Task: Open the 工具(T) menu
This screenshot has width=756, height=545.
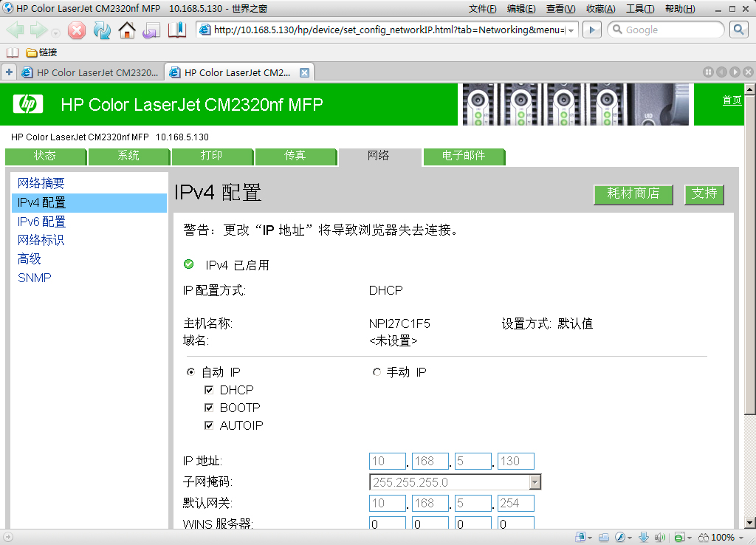Action: (639, 9)
